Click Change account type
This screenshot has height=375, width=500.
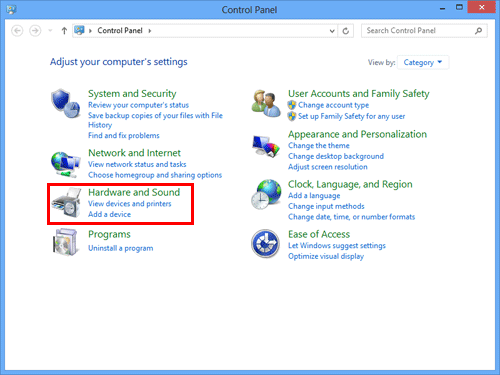click(333, 105)
